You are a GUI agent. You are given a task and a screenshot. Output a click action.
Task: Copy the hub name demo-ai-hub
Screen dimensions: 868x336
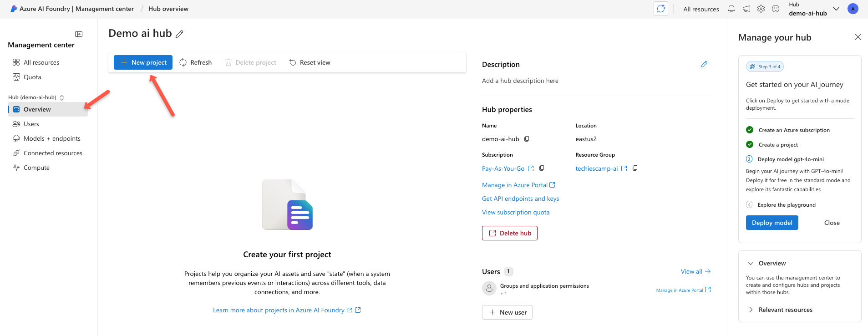point(527,139)
